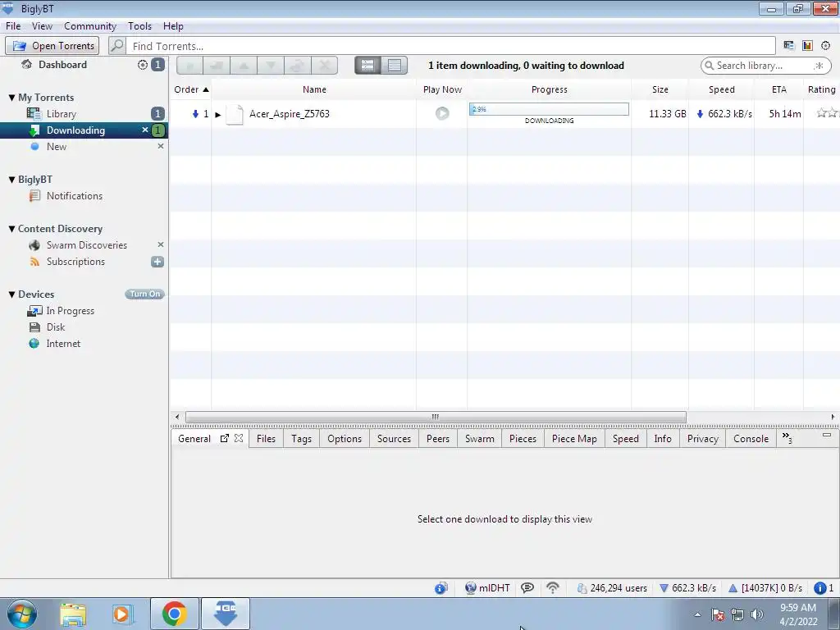
Task: Click the Acer_Aspire_Z5763 download progress bar
Action: click(x=549, y=109)
